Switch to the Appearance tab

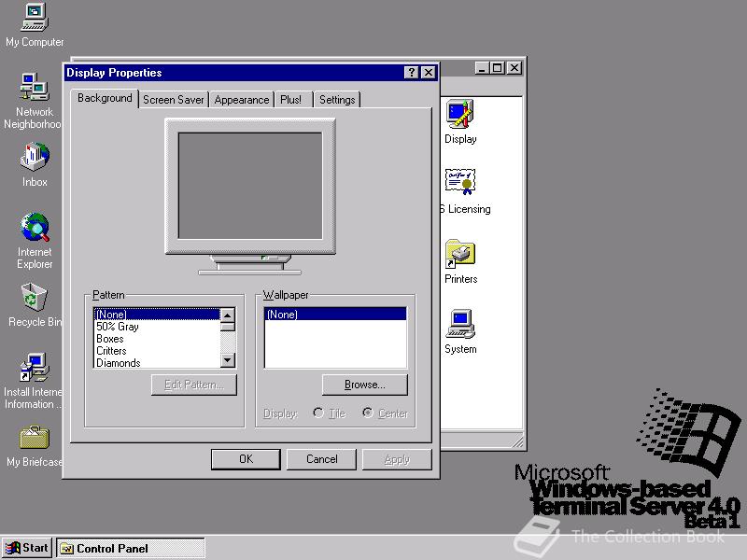[x=241, y=99]
